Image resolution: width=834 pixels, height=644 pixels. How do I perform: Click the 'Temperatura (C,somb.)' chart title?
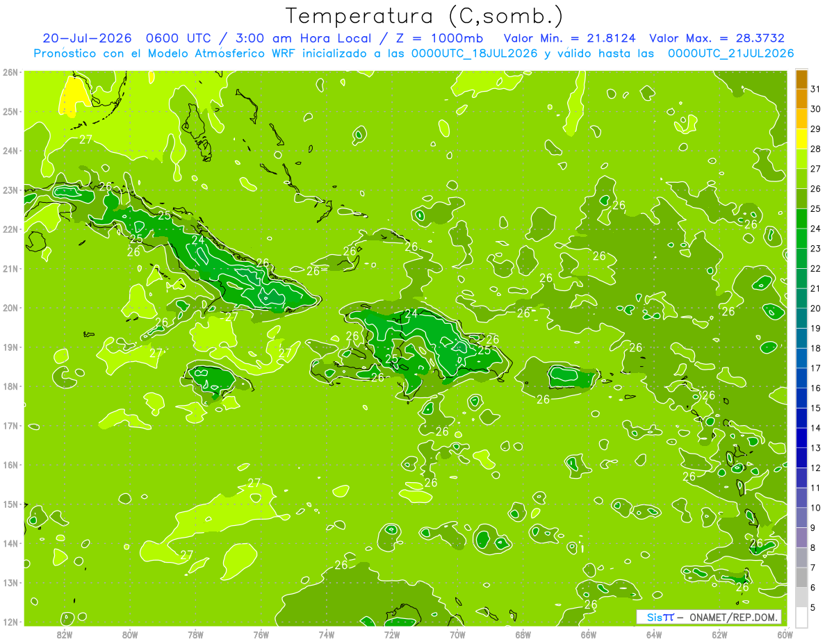pyautogui.click(x=425, y=16)
